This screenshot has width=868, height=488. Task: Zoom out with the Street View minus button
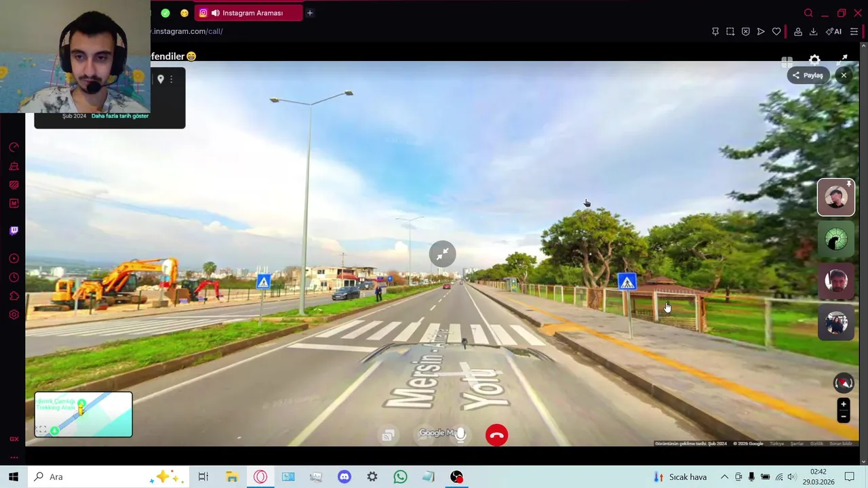click(x=844, y=417)
